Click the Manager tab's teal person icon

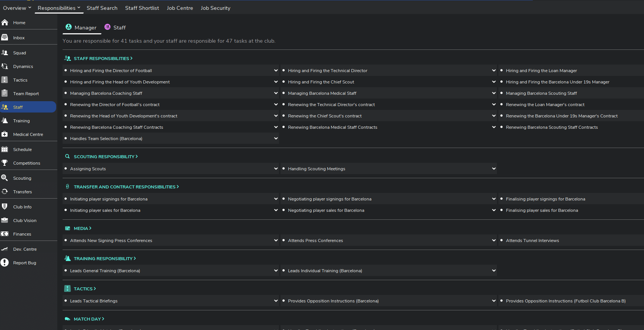(69, 27)
